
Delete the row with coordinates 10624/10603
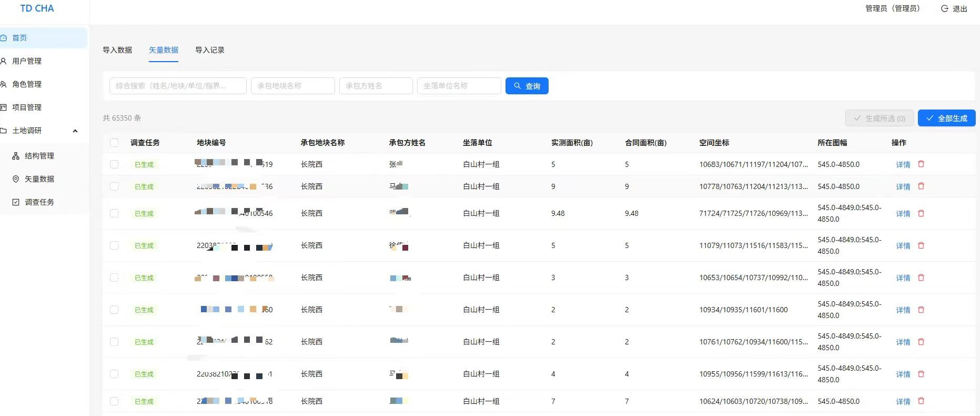[921, 401]
